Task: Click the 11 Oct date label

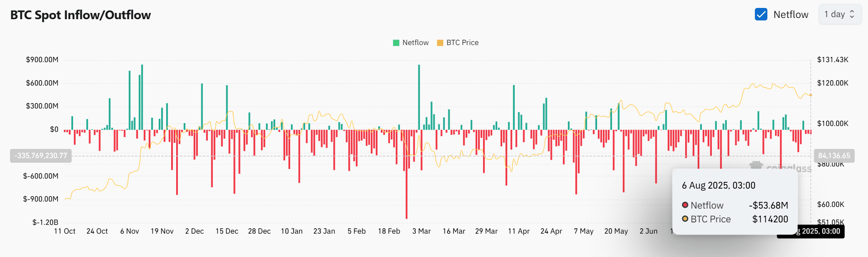Action: click(65, 231)
